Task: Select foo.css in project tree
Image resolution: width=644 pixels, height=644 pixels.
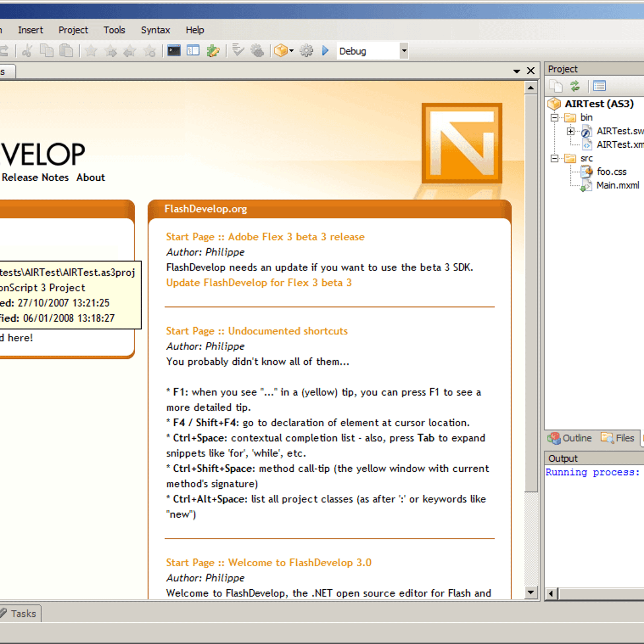Action: [x=612, y=172]
